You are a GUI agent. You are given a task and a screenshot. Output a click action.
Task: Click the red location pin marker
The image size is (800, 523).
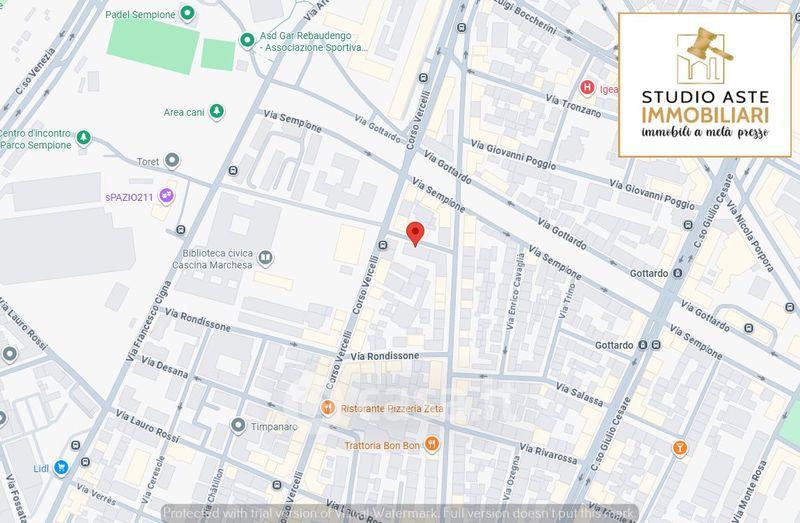tap(416, 234)
